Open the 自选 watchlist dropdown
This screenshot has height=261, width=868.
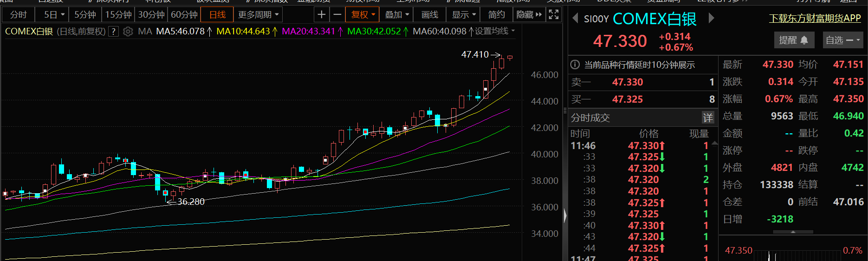pos(842,40)
